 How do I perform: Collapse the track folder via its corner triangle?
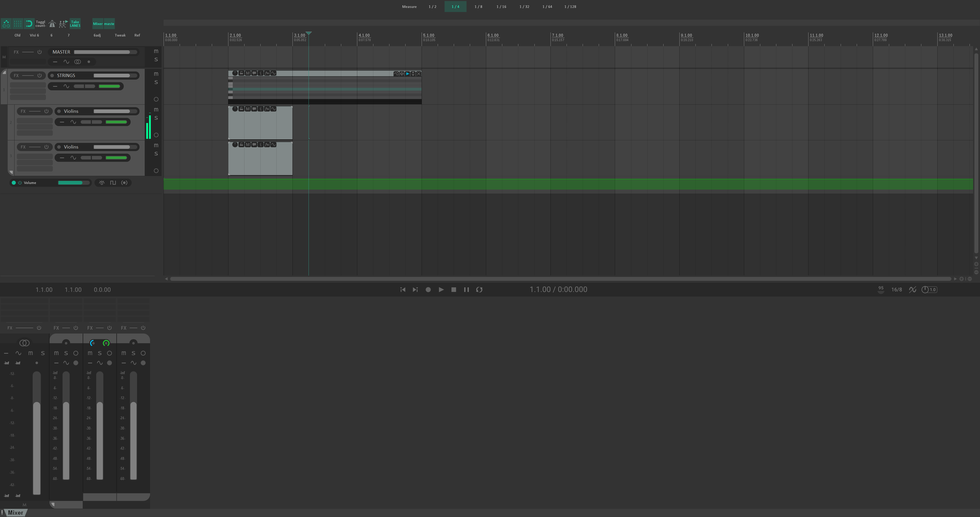pos(4,72)
